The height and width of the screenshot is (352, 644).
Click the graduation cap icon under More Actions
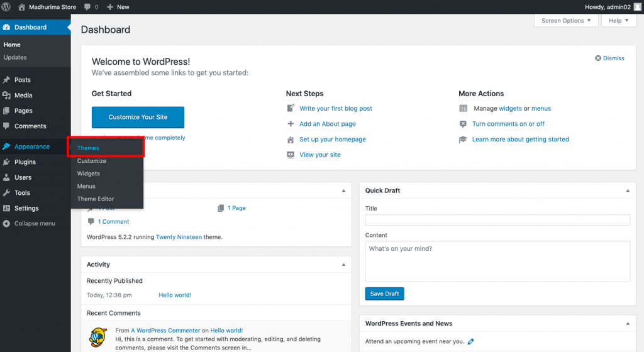464,140
